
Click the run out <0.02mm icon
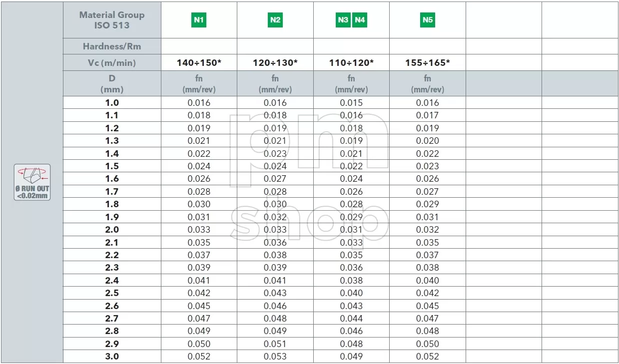32,182
